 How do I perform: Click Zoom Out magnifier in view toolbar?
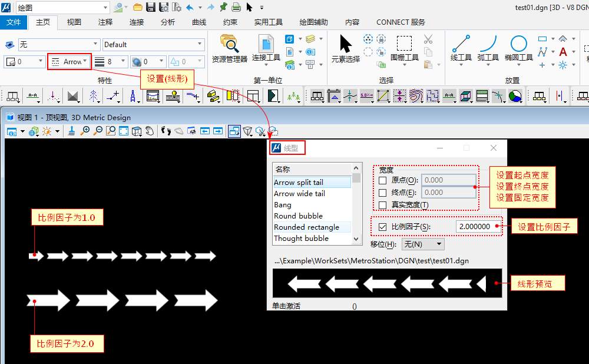[98, 131]
